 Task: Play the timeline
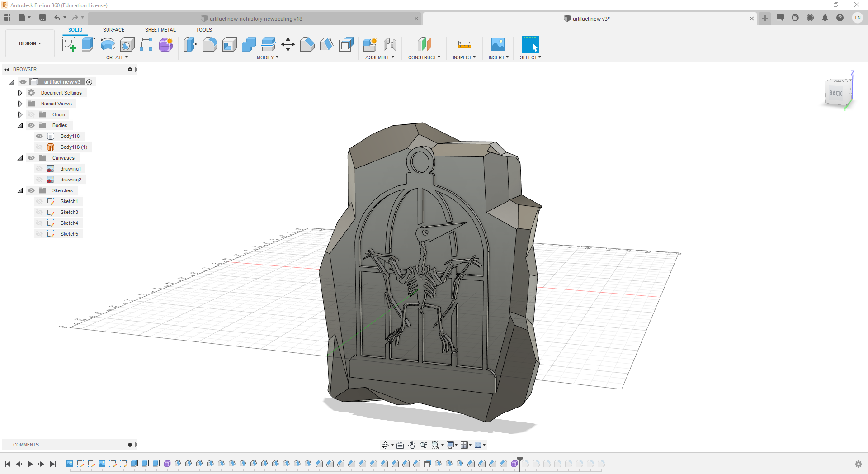coord(30,464)
